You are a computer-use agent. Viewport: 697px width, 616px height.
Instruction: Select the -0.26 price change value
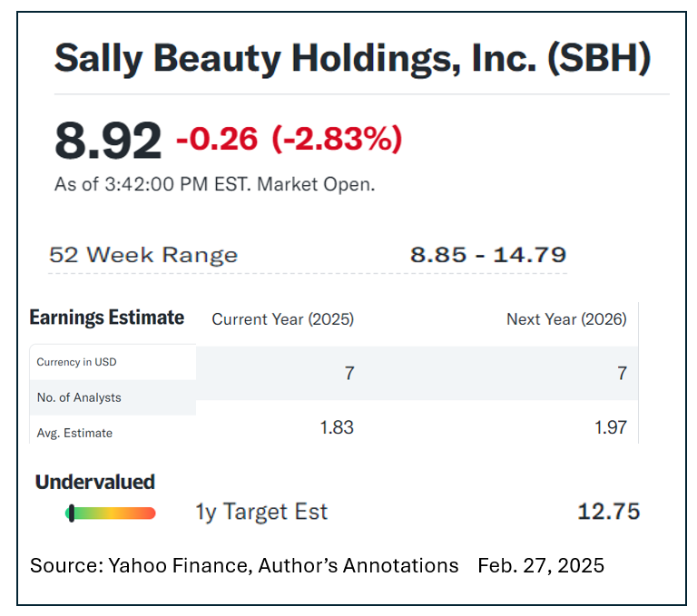[217, 139]
